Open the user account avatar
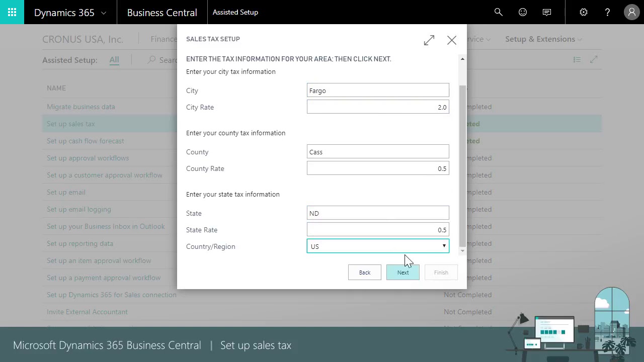Screen dimensions: 644x362 [632, 12]
